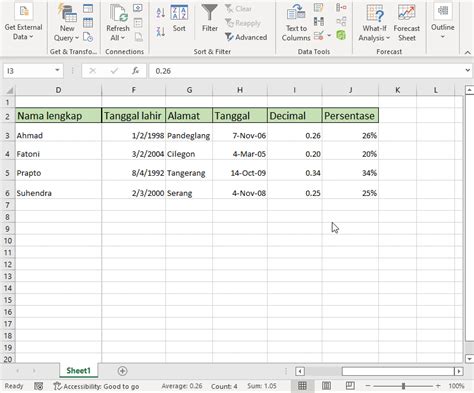Click the Manage Data Model icon
This screenshot has width=474, height=393.
click(341, 35)
